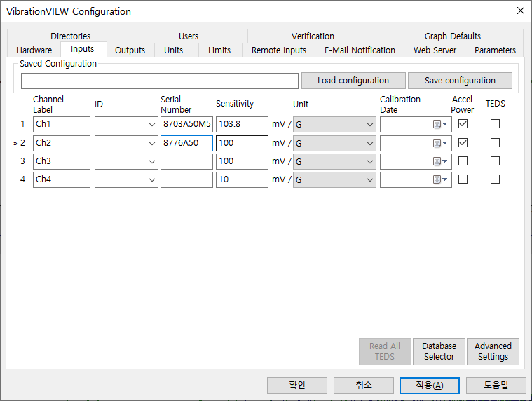Expand the ID dropdown for Ch3

pos(151,162)
